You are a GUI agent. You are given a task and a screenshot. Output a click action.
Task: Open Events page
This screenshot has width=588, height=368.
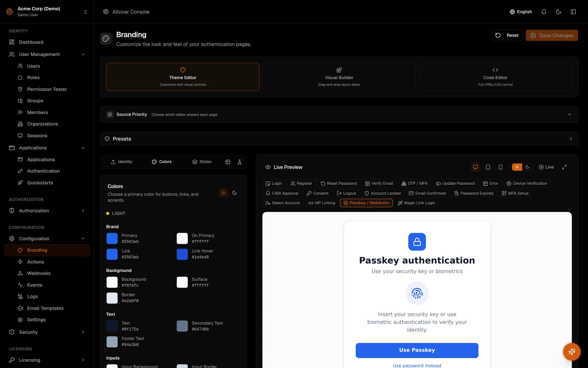(47, 285)
